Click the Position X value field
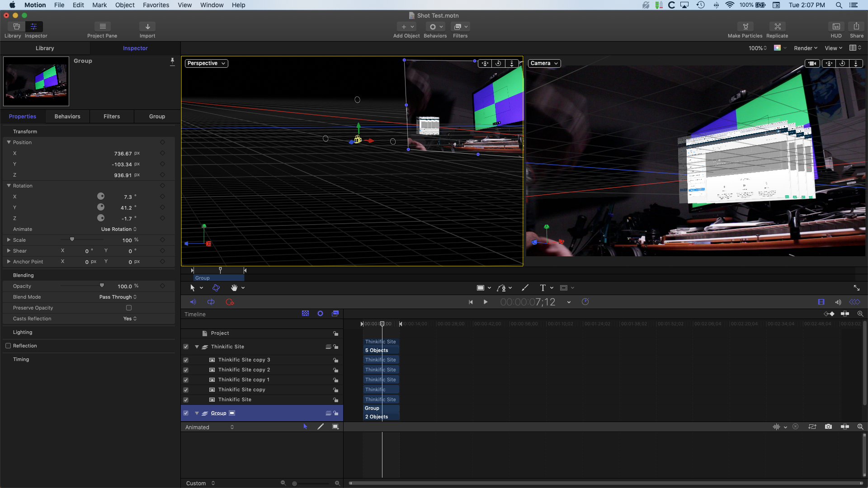 [123, 154]
